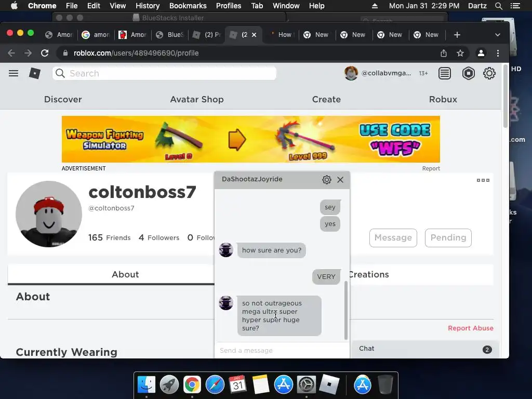Image resolution: width=532 pixels, height=399 pixels.
Task: Bookmark this page with star icon
Action: 460,53
